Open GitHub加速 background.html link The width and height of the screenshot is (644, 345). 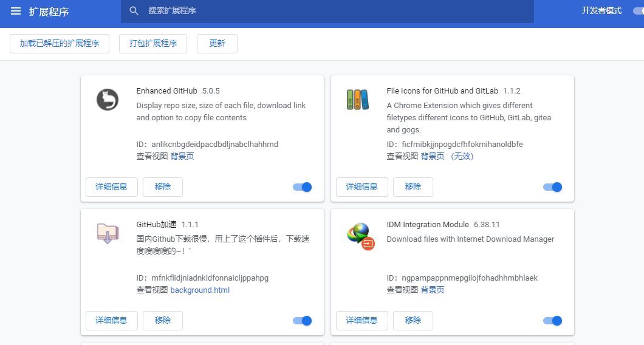tap(200, 290)
